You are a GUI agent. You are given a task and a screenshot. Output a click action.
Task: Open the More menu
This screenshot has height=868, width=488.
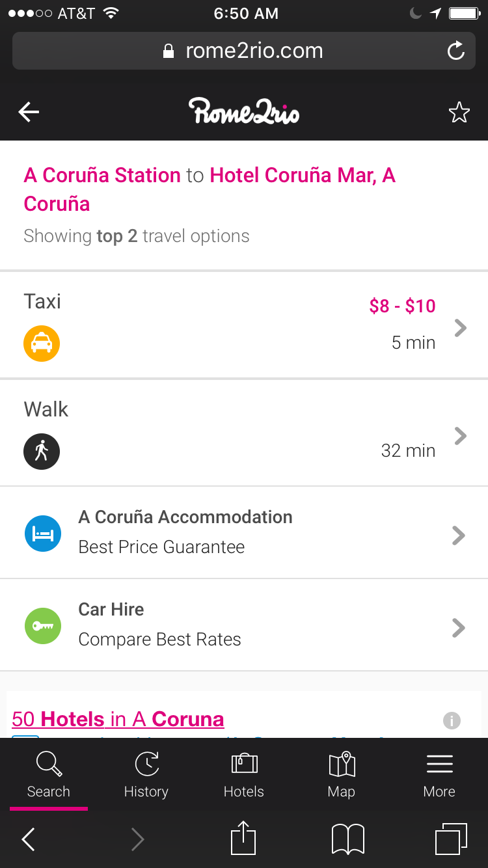(x=439, y=774)
